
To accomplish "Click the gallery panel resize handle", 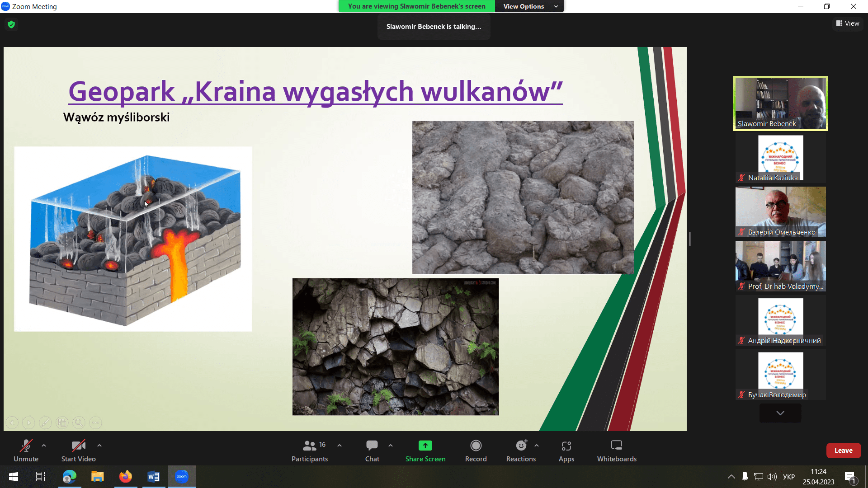I will pyautogui.click(x=690, y=239).
